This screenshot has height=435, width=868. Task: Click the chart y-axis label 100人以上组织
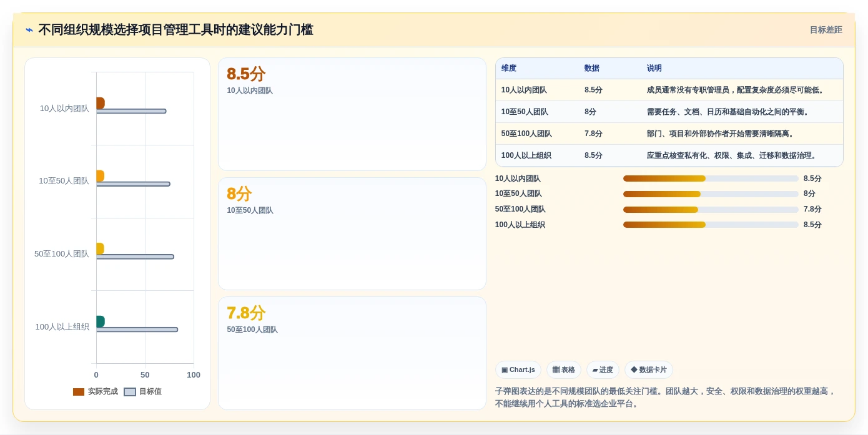(62, 327)
